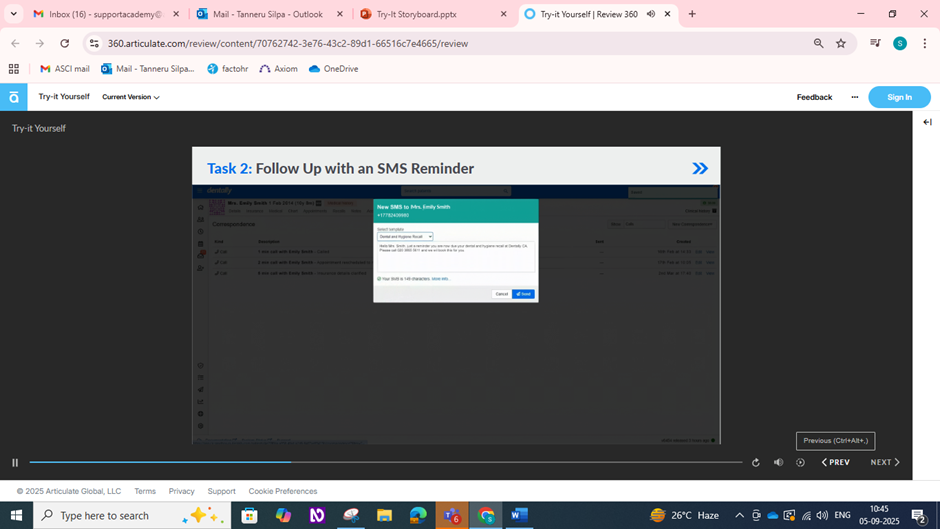Go to the PREV slide
Viewport: 940px width, 529px height.
836,463
